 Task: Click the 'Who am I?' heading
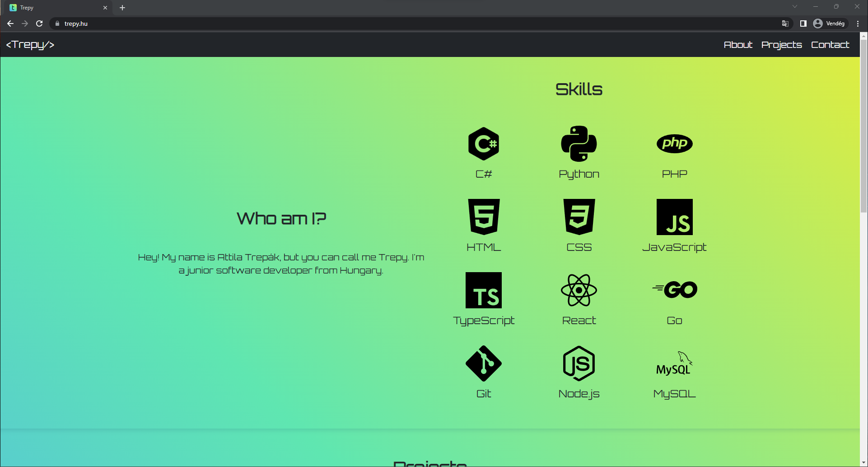click(x=281, y=218)
